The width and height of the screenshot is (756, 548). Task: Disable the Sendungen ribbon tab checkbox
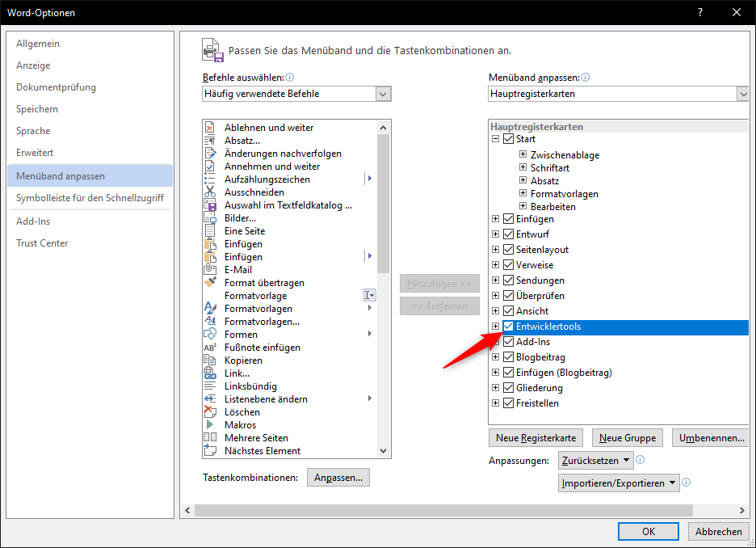coord(508,280)
